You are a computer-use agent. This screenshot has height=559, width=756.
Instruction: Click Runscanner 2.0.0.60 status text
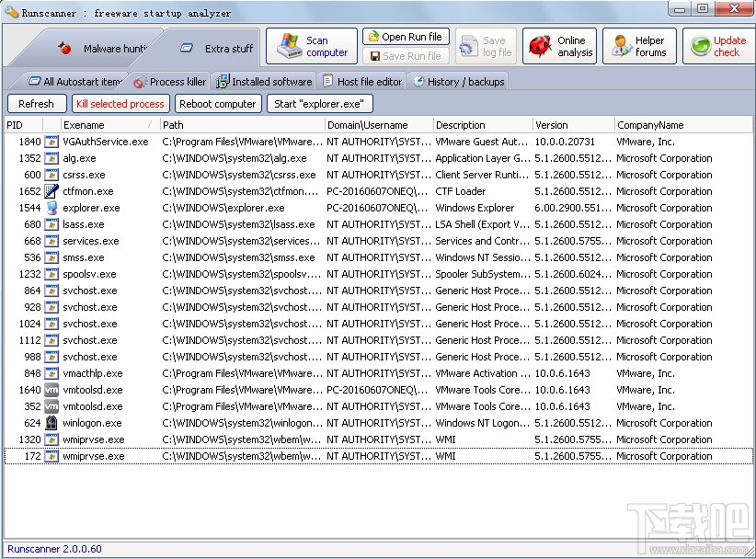click(54, 549)
